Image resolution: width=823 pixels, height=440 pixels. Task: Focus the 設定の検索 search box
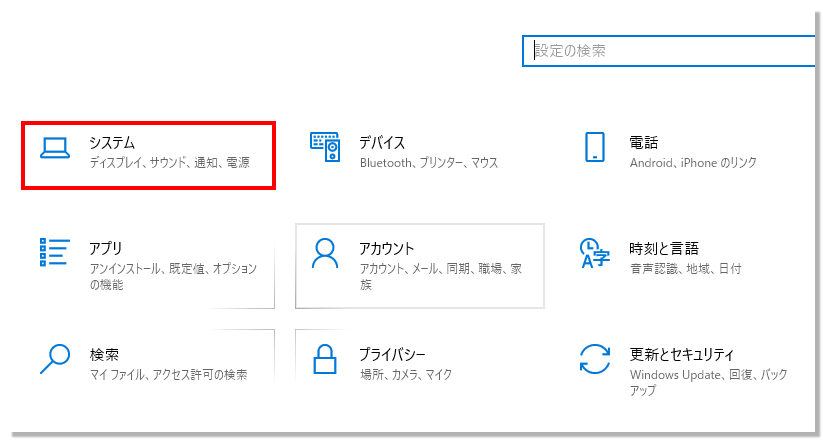coord(669,51)
